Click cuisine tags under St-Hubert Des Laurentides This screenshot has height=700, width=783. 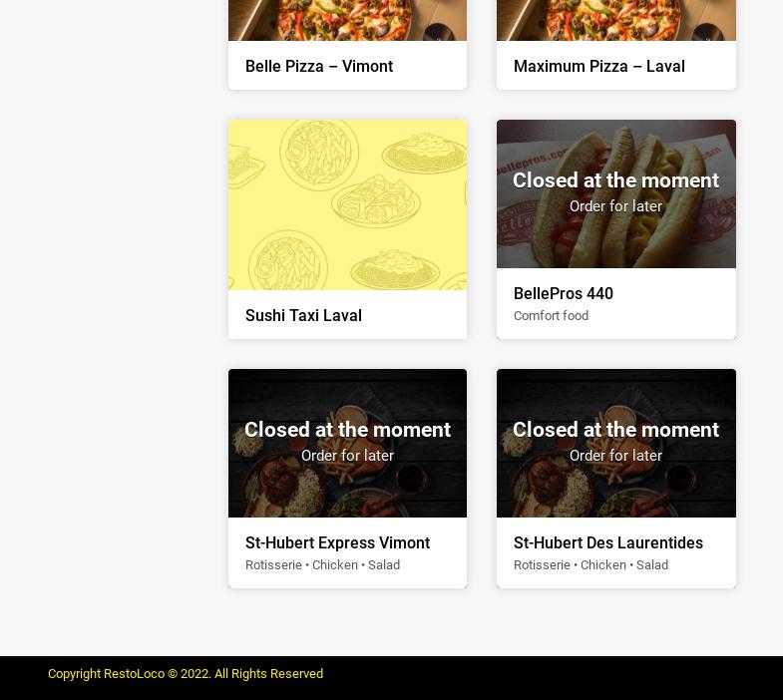click(590, 564)
